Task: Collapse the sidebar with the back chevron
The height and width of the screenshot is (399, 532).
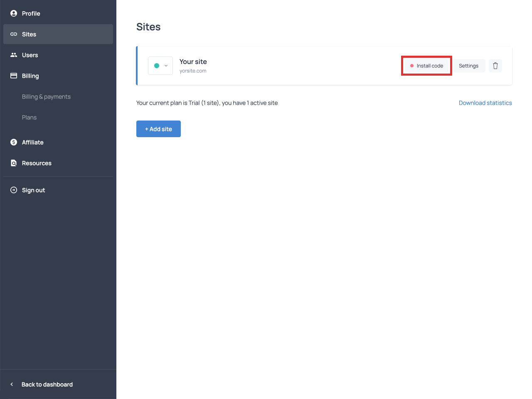Action: 11,384
